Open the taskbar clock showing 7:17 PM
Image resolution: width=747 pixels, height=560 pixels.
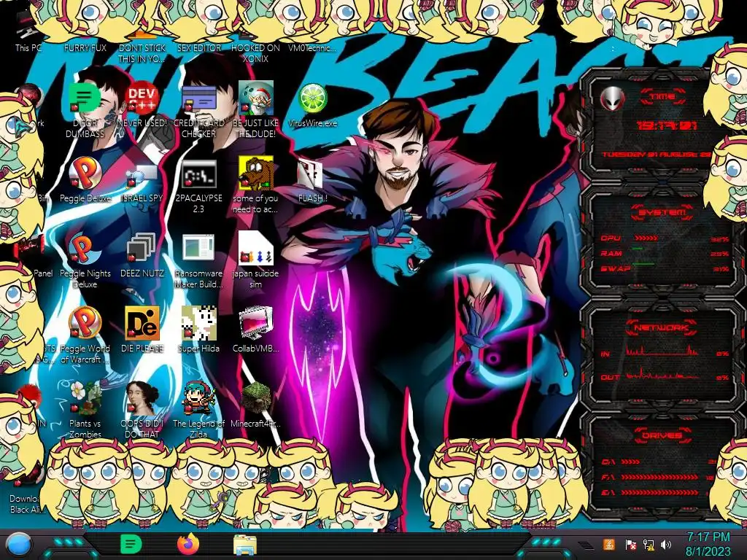click(x=708, y=544)
